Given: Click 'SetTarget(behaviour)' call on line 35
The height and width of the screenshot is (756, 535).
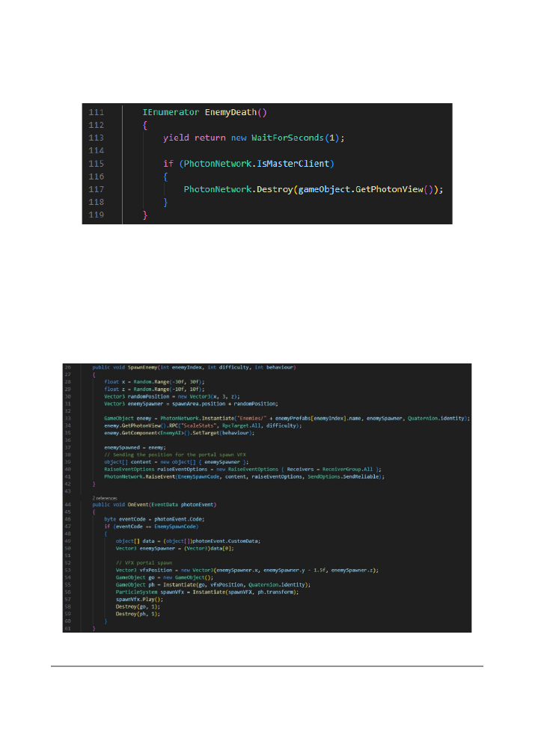Looking at the screenshot, I should point(224,433).
